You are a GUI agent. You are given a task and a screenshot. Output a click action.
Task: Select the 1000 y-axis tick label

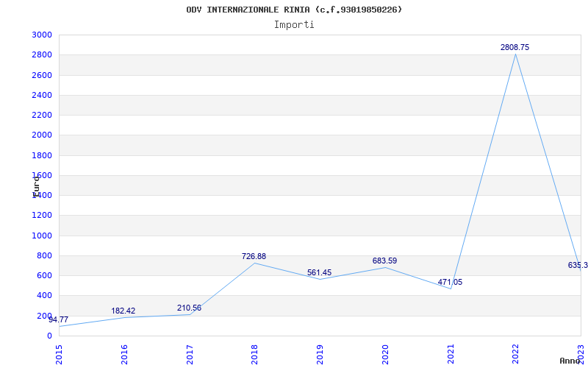42,236
